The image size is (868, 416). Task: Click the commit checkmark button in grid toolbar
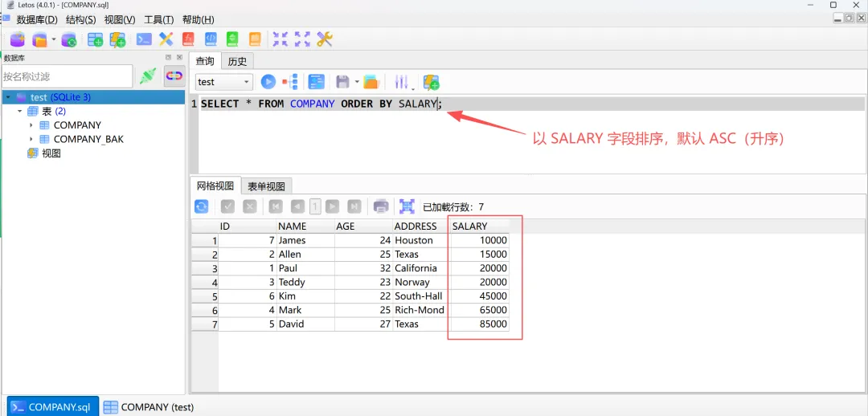227,206
